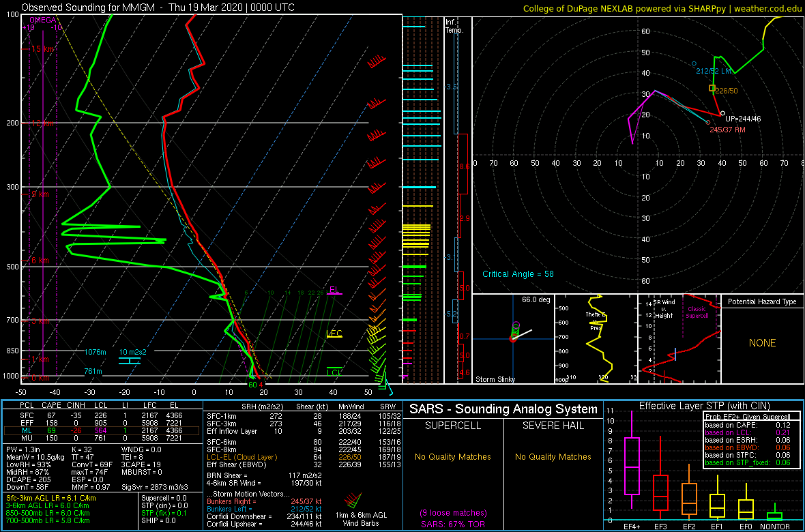Click the 'Effective Layer STP (with CIN)' title
This screenshot has height=532, width=805.
[x=704, y=407]
